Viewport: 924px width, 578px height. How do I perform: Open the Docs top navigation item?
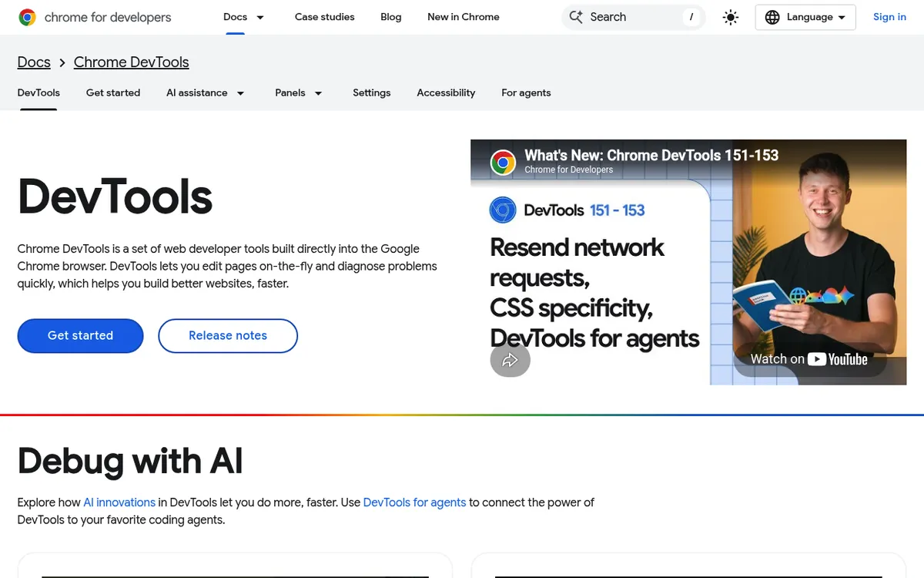pos(236,17)
